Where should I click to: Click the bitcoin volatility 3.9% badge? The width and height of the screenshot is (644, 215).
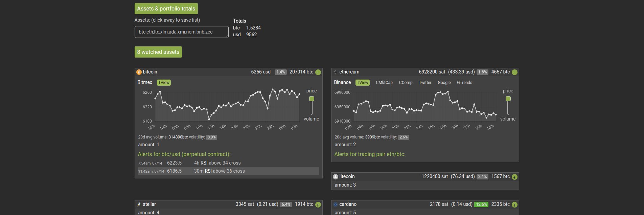pyautogui.click(x=211, y=137)
